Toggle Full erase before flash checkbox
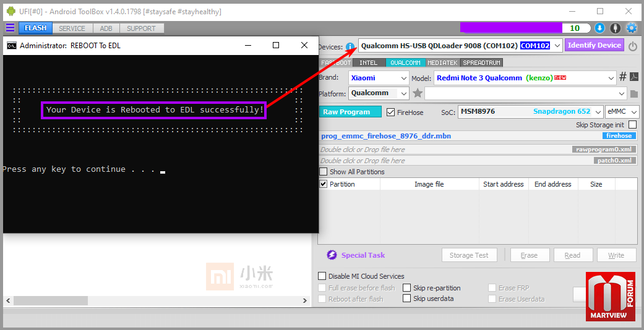 tap(322, 288)
